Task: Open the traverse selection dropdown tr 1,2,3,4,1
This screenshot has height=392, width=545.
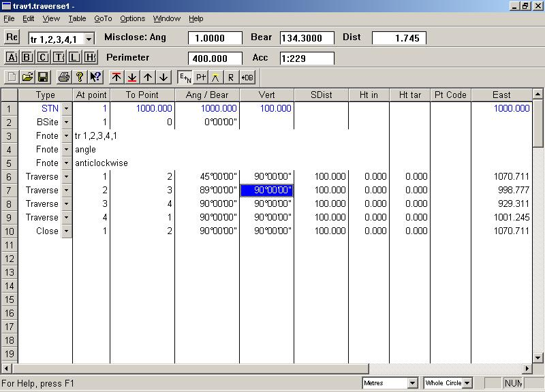Action: point(89,39)
